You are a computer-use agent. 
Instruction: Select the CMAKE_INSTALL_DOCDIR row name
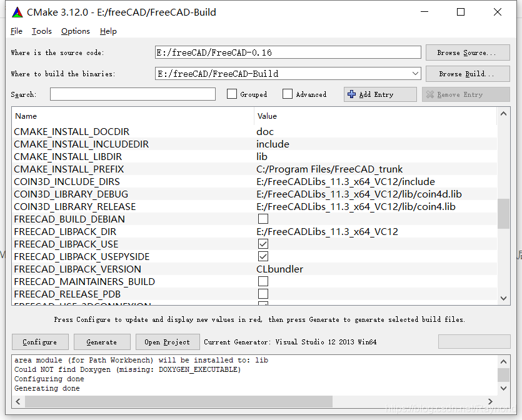71,131
